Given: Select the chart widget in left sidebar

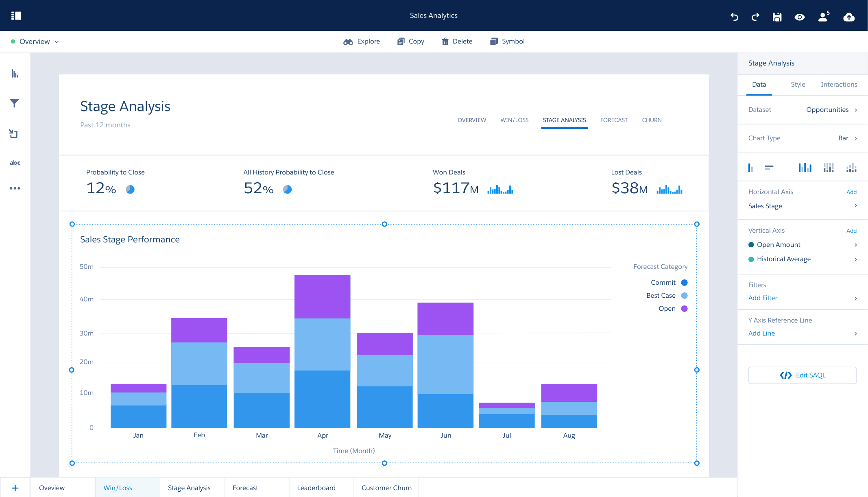Looking at the screenshot, I should pyautogui.click(x=15, y=73).
